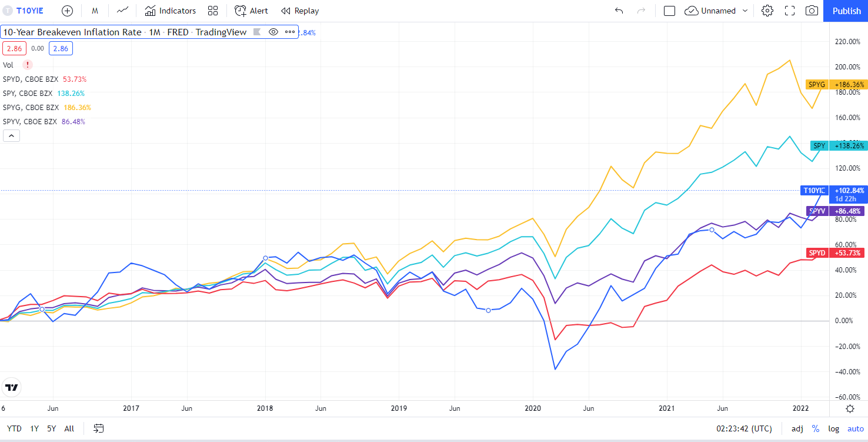Open the Indicators dialog
Screen dimensions: 868x442
click(x=171, y=11)
